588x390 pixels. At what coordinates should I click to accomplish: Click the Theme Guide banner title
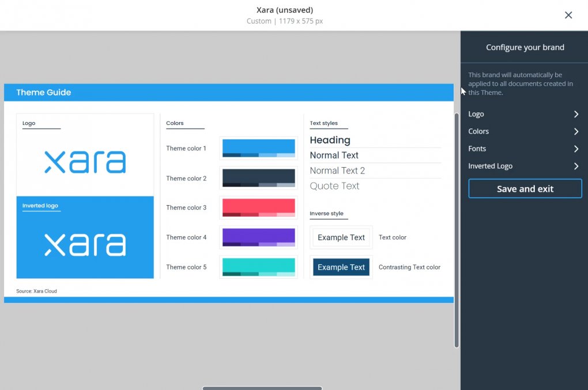tap(43, 93)
